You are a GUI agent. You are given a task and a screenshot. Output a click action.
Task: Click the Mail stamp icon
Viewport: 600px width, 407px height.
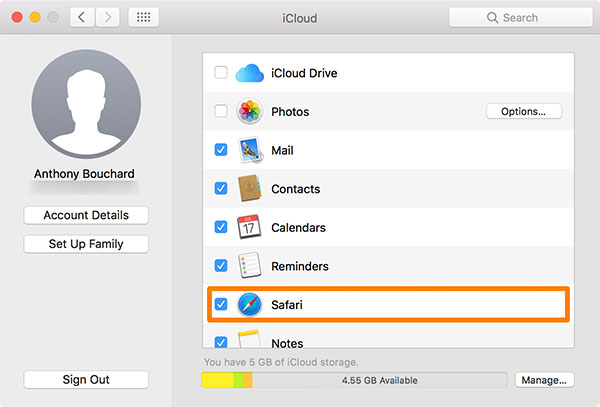pos(250,150)
